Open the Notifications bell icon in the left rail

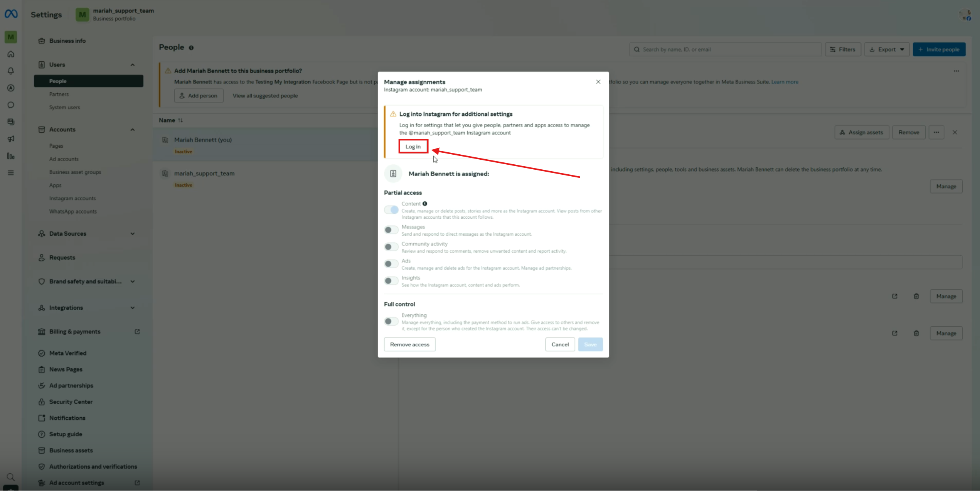(x=11, y=71)
